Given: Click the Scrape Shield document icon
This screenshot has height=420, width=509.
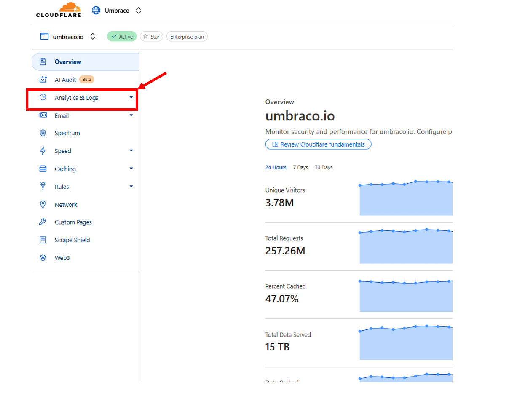Looking at the screenshot, I should click(x=43, y=240).
